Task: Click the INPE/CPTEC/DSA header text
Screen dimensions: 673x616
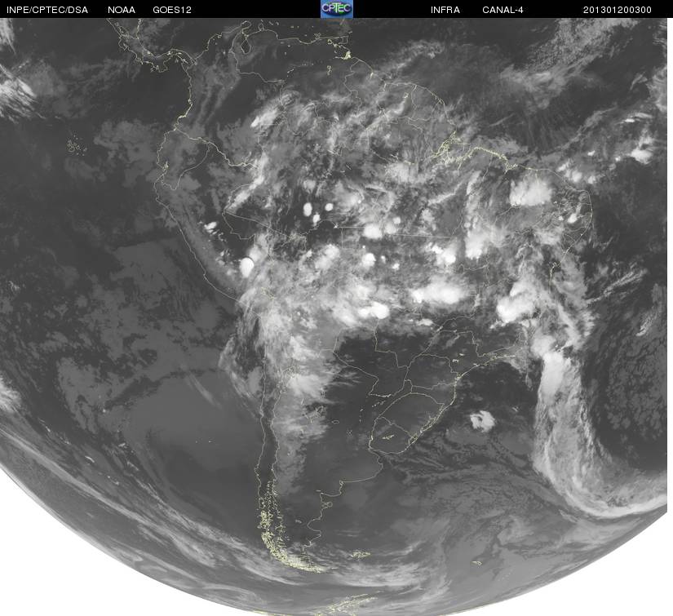Action: point(47,10)
